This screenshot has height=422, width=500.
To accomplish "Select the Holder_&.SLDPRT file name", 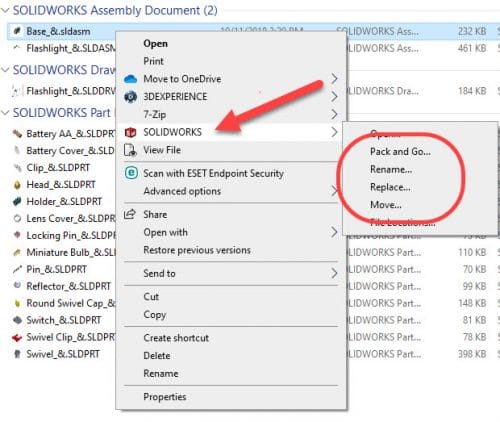I will click(x=64, y=202).
